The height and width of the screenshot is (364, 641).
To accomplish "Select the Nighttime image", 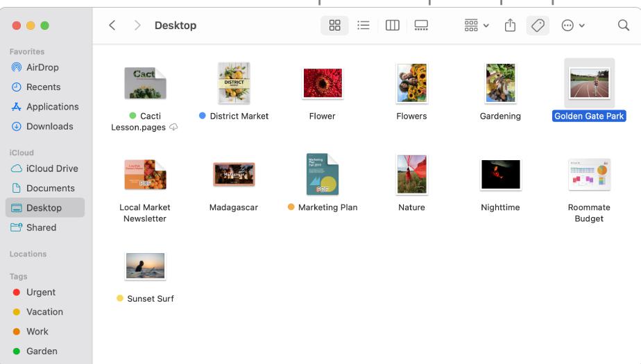I will (500, 175).
